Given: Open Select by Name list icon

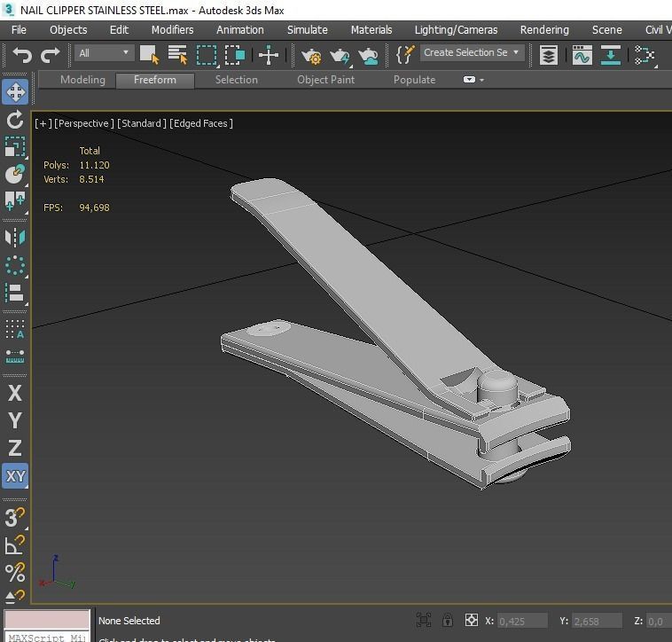Looking at the screenshot, I should pyautogui.click(x=177, y=55).
